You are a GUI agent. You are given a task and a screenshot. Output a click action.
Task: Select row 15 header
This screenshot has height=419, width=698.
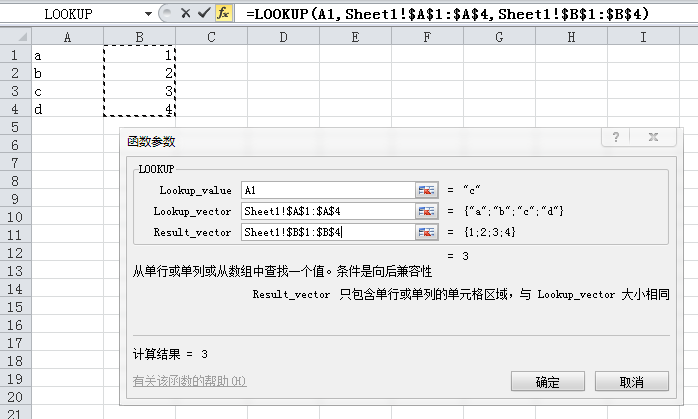pyautogui.click(x=16, y=307)
